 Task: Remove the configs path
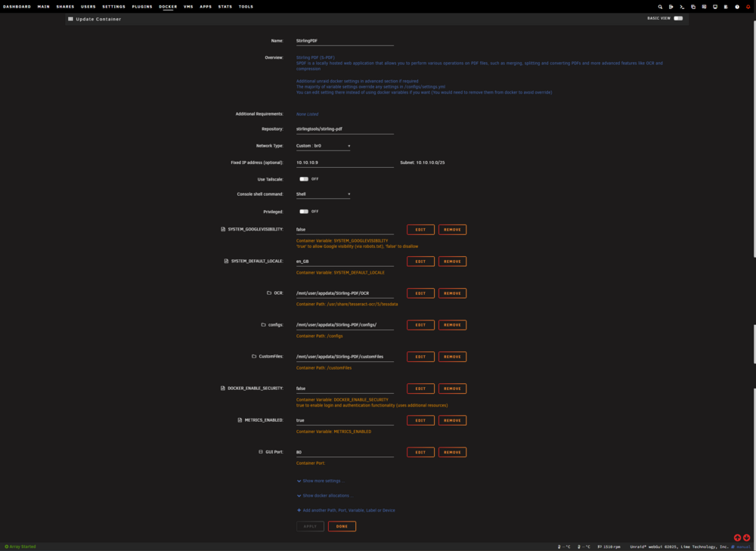(x=452, y=325)
